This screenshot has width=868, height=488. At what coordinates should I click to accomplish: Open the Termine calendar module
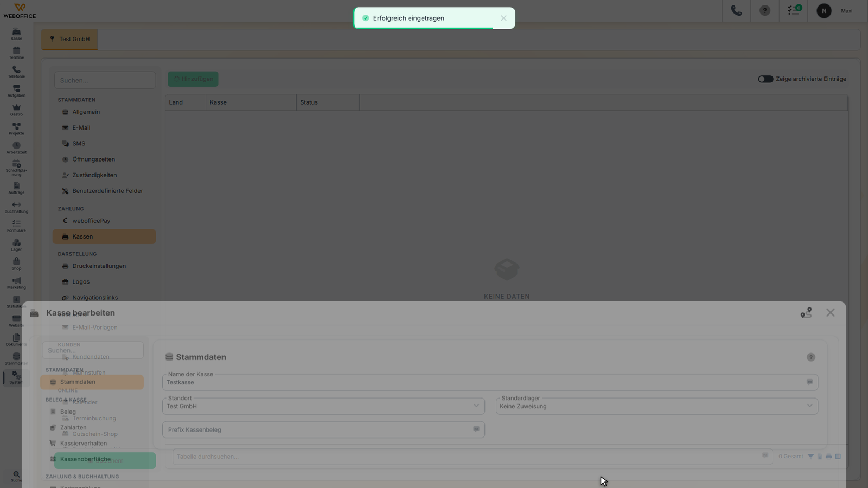(x=16, y=53)
